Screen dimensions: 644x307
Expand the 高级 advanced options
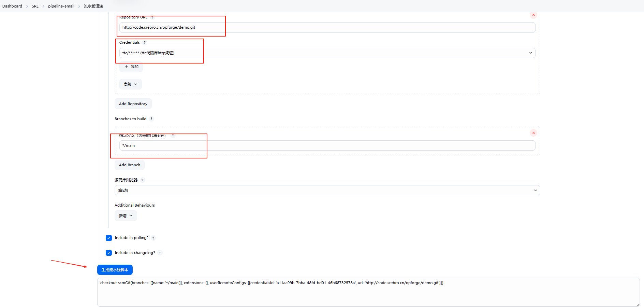130,84
